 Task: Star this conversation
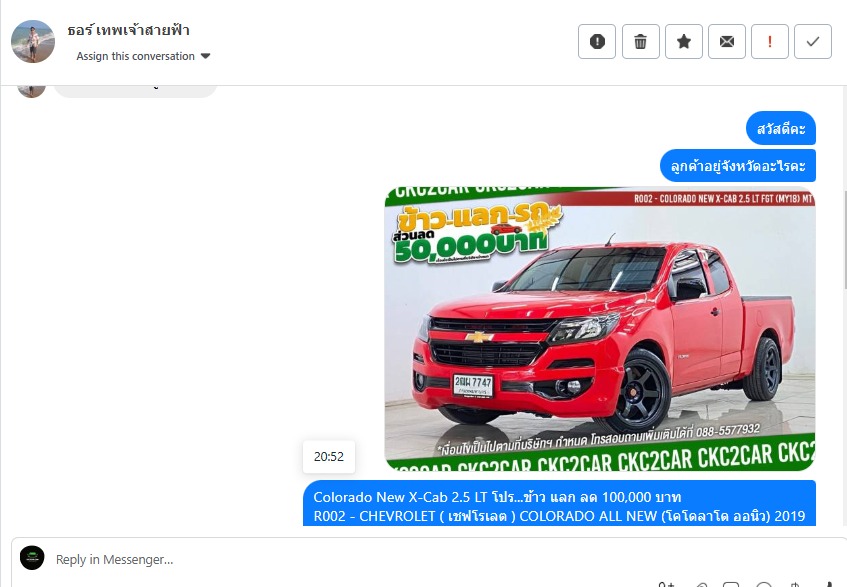(684, 42)
